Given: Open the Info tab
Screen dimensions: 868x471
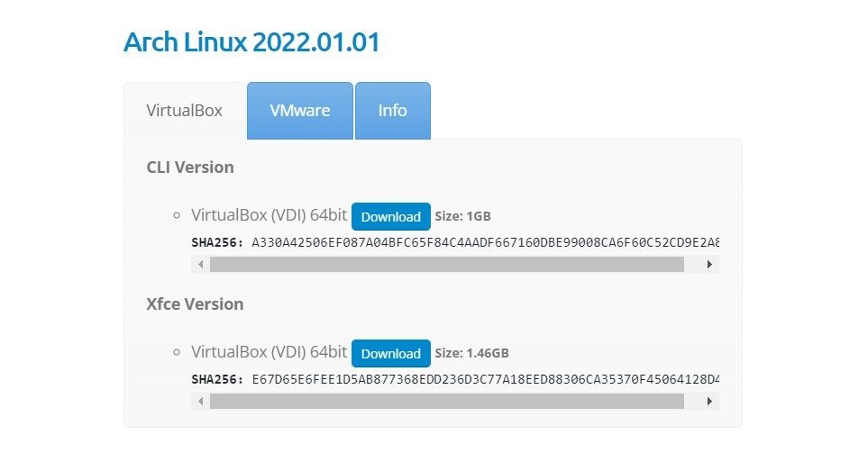Looking at the screenshot, I should pyautogui.click(x=392, y=111).
